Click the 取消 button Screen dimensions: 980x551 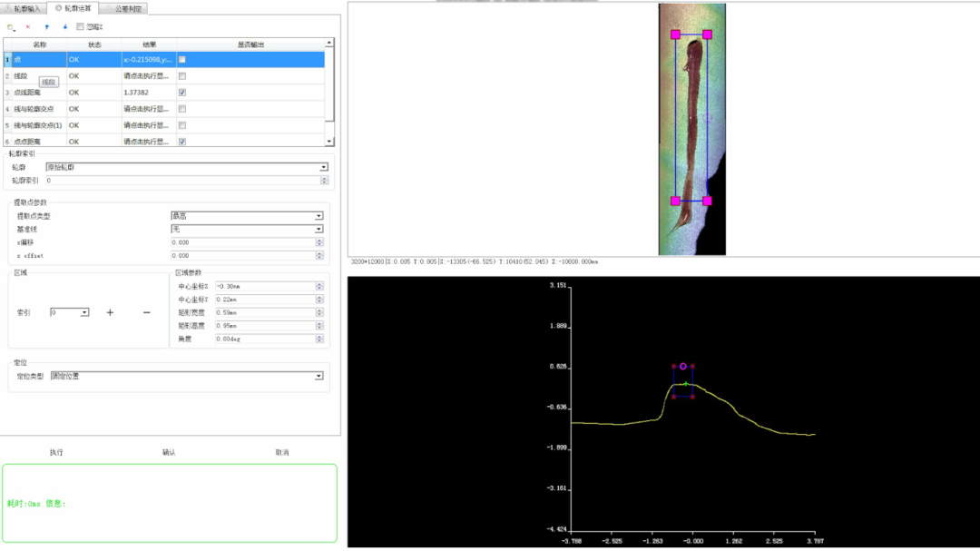pos(281,452)
